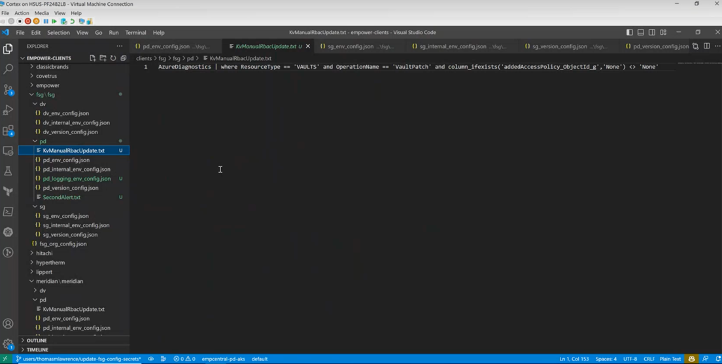Expand the classicbrands folder
Image resolution: width=722 pixels, height=364 pixels.
coord(52,67)
